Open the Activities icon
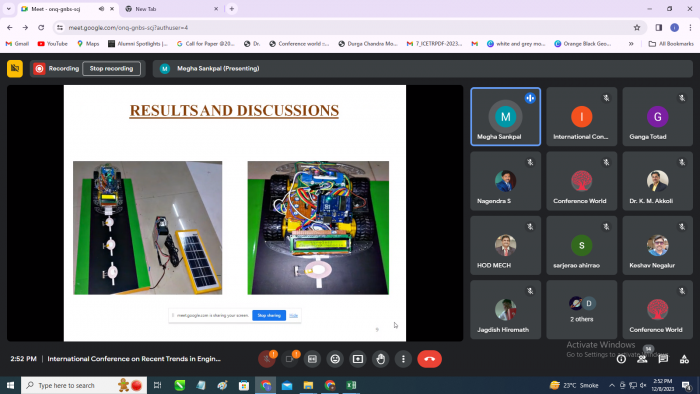The width and height of the screenshot is (700, 394). [x=684, y=359]
